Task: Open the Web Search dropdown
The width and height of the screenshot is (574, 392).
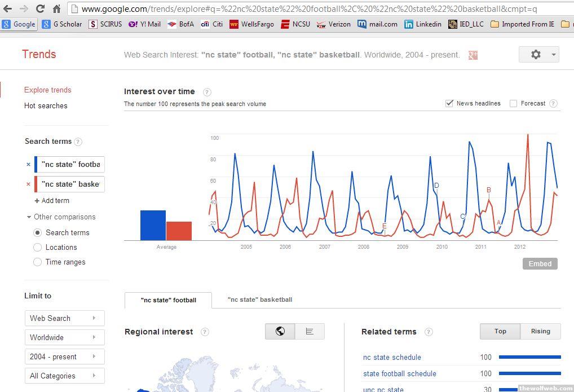Action: pyautogui.click(x=64, y=318)
